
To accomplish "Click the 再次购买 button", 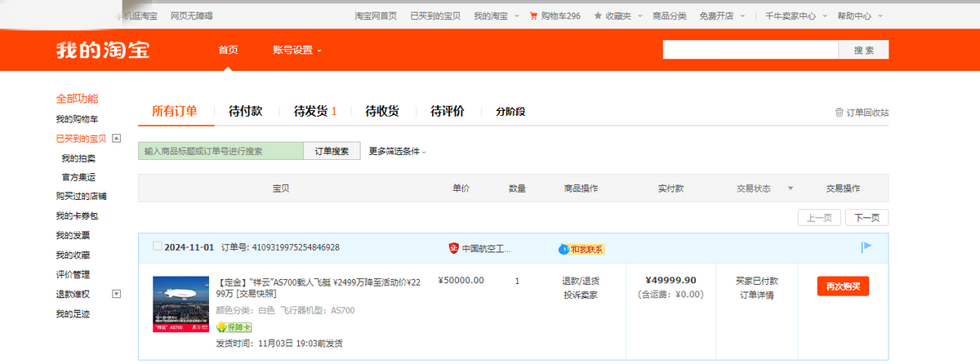I will tap(843, 286).
